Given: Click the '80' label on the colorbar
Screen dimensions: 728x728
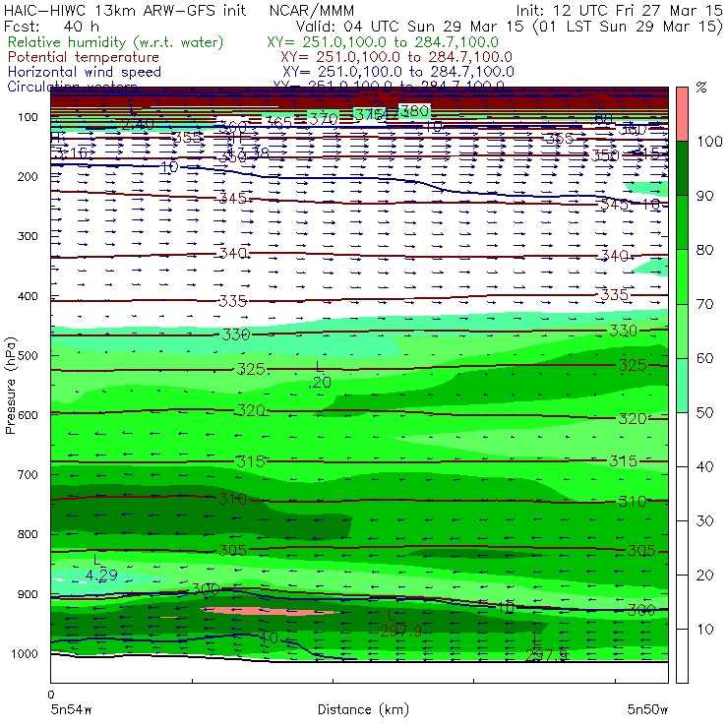Looking at the screenshot, I should coord(704,250).
